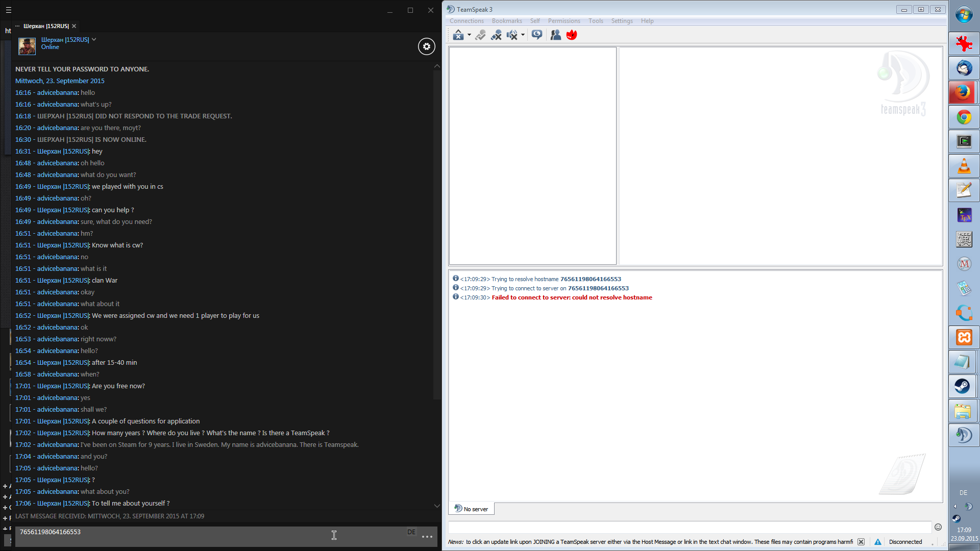Open the Connections menu
Image resolution: width=980 pixels, height=551 pixels.
[467, 21]
